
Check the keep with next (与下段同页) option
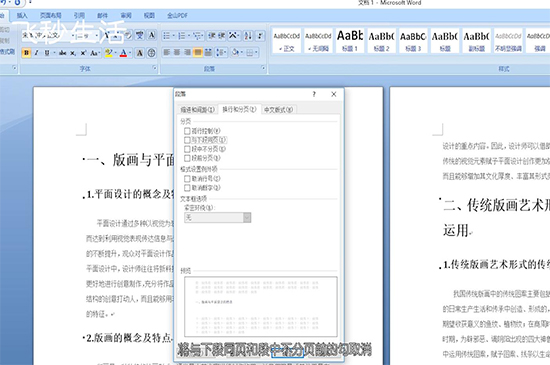click(x=187, y=140)
